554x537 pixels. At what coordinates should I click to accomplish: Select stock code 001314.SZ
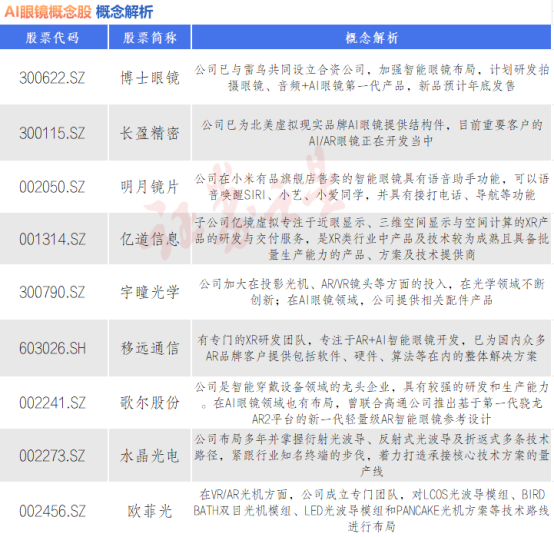[52, 239]
